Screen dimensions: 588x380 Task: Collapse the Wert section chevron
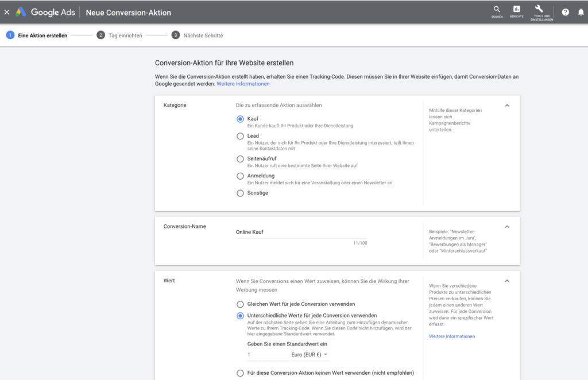tap(507, 281)
